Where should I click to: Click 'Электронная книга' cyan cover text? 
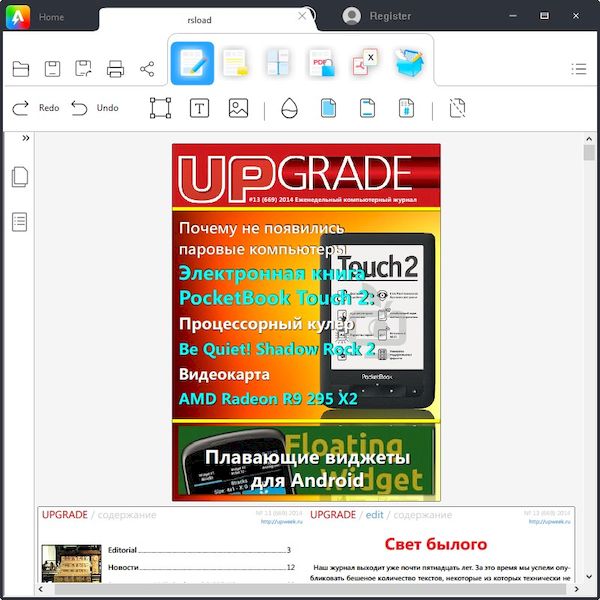tap(272, 273)
